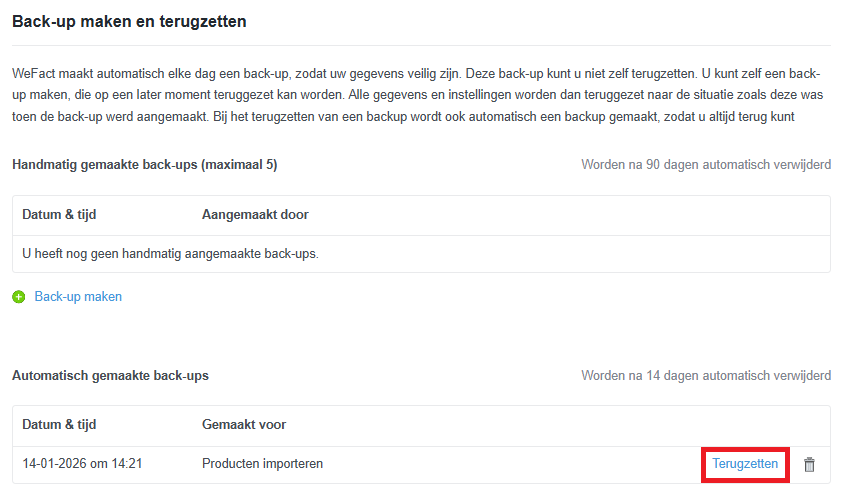Screen dimensions: 844x500
Task: Click the description paragraph's last line
Action: pos(400,119)
